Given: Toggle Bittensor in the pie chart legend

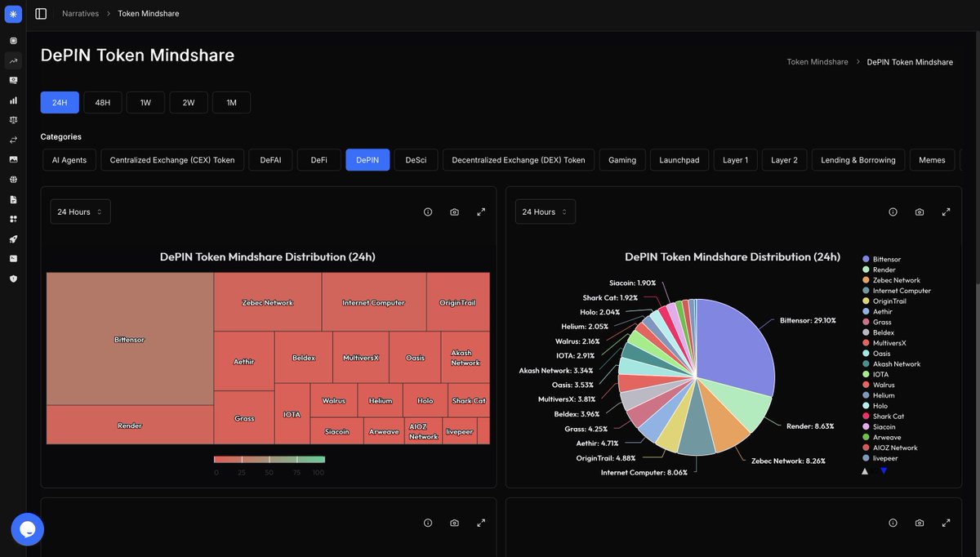Looking at the screenshot, I should (886, 259).
